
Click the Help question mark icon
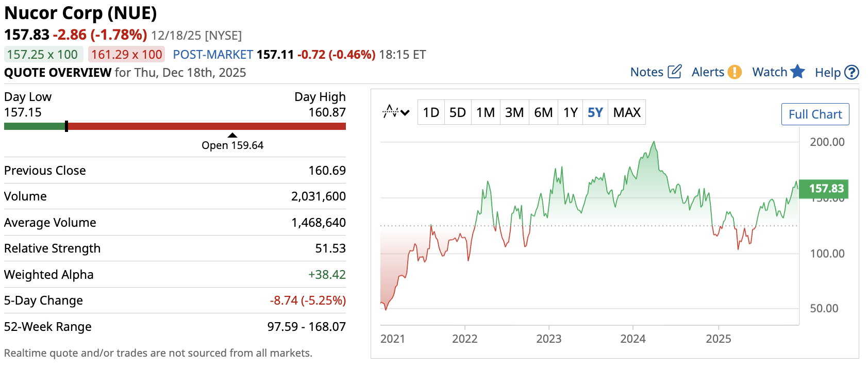coord(852,73)
